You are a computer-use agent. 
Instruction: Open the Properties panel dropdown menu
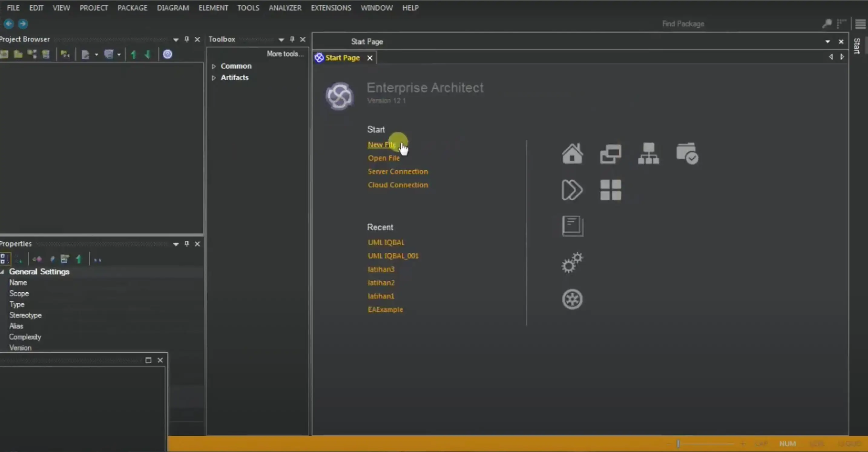[176, 244]
